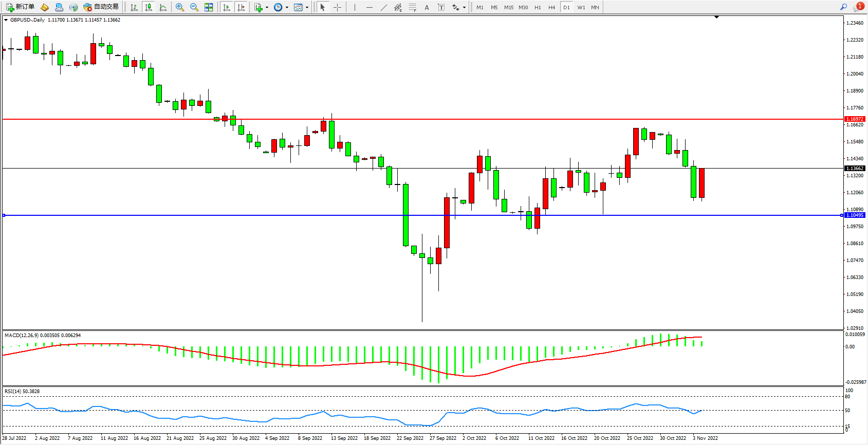Pick the vertical line drawing tool

[355, 7]
